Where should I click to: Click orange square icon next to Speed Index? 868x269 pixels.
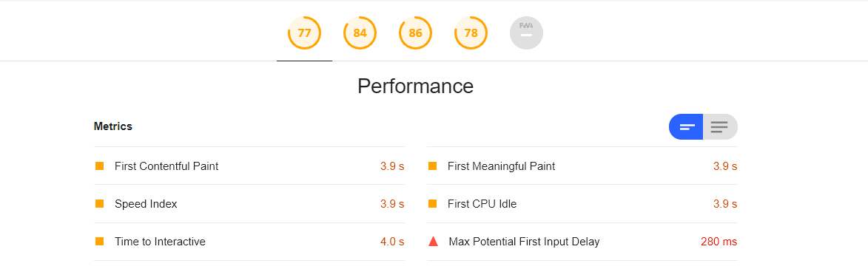(100, 204)
